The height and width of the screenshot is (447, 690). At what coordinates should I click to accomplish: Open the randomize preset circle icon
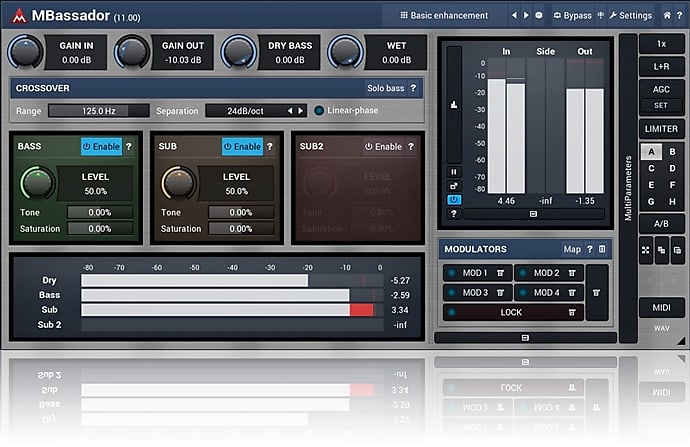(x=539, y=16)
